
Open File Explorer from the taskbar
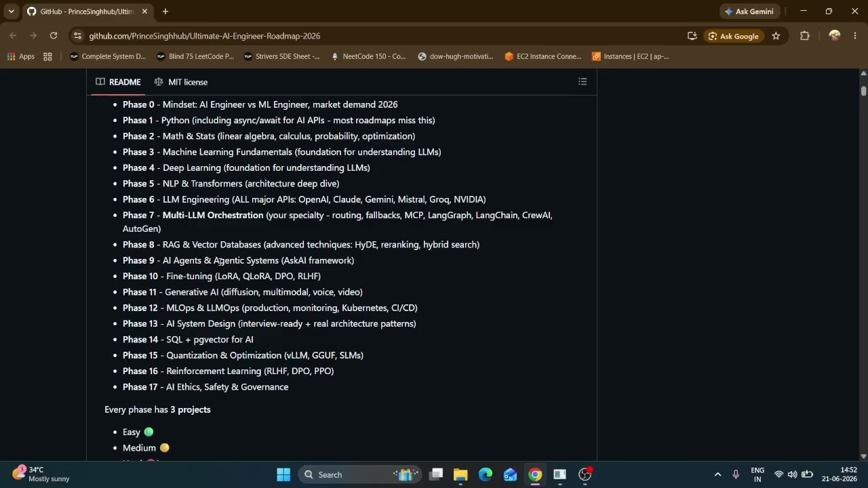460,474
